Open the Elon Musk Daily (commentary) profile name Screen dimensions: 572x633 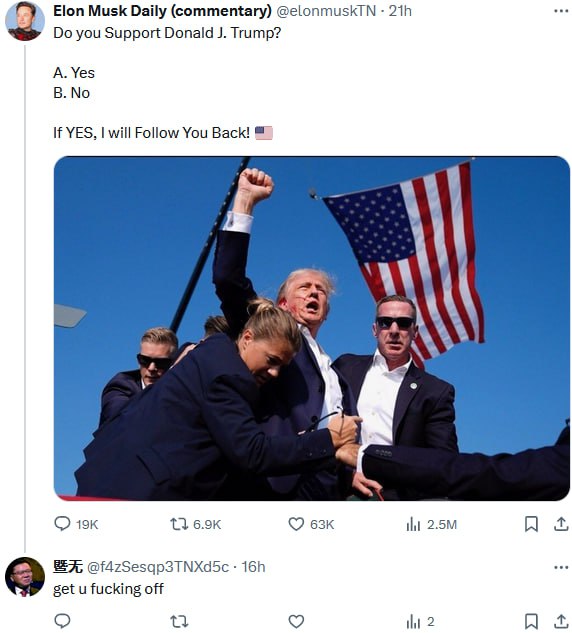pos(162,11)
